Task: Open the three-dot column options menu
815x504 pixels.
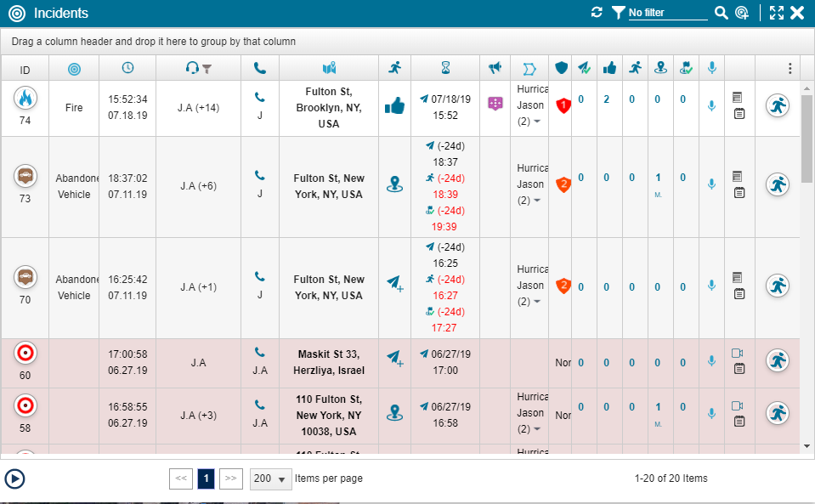Action: [x=790, y=69]
